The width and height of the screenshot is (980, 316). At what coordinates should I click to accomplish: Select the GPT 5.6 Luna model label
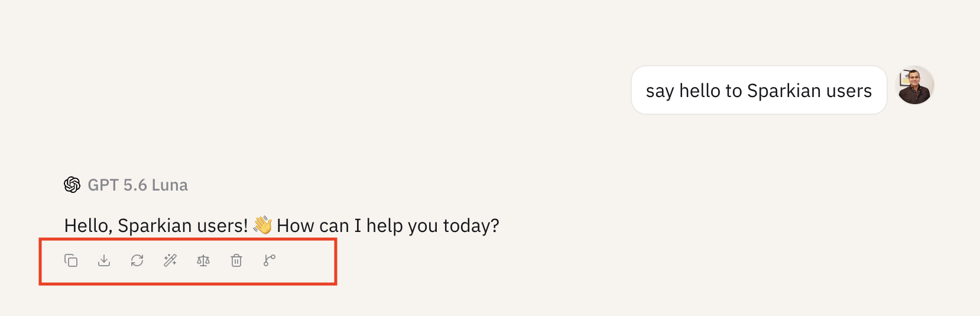click(x=138, y=185)
